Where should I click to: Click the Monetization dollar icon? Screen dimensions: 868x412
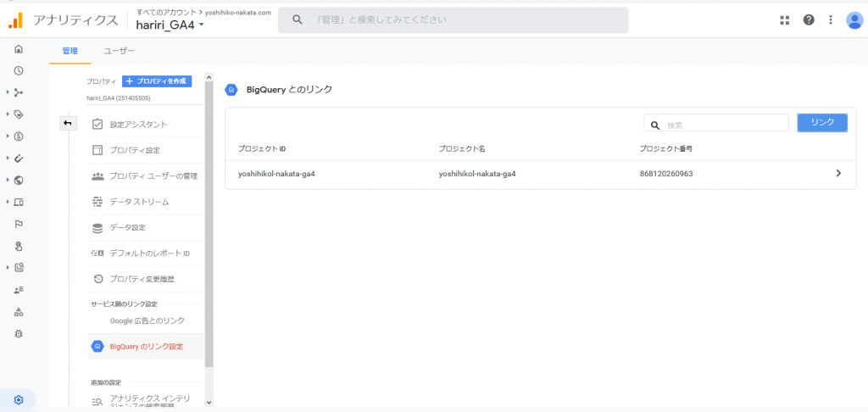click(x=19, y=136)
